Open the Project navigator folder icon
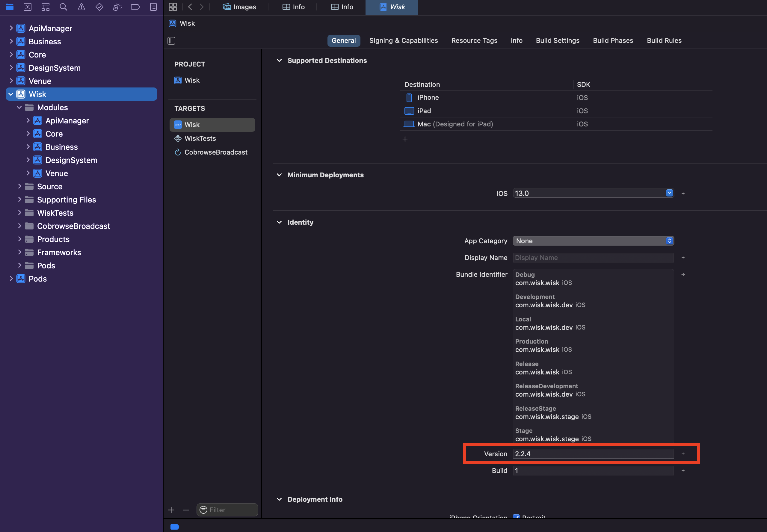 pos(10,7)
